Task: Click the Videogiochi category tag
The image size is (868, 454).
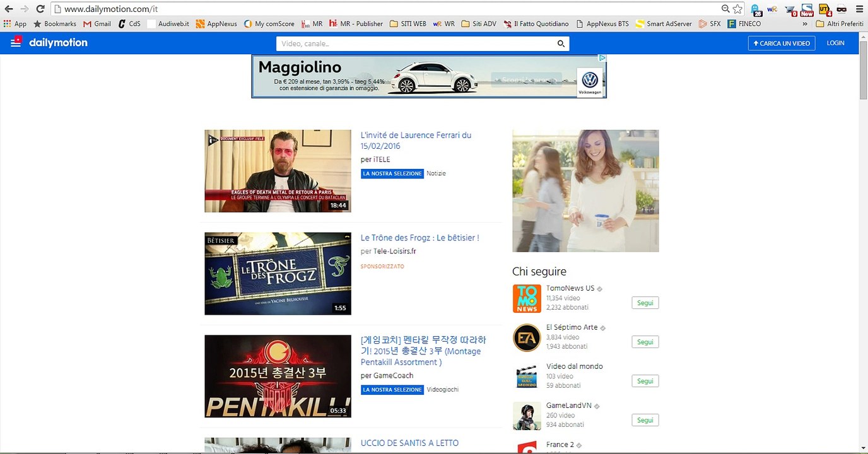Action: [x=442, y=390]
